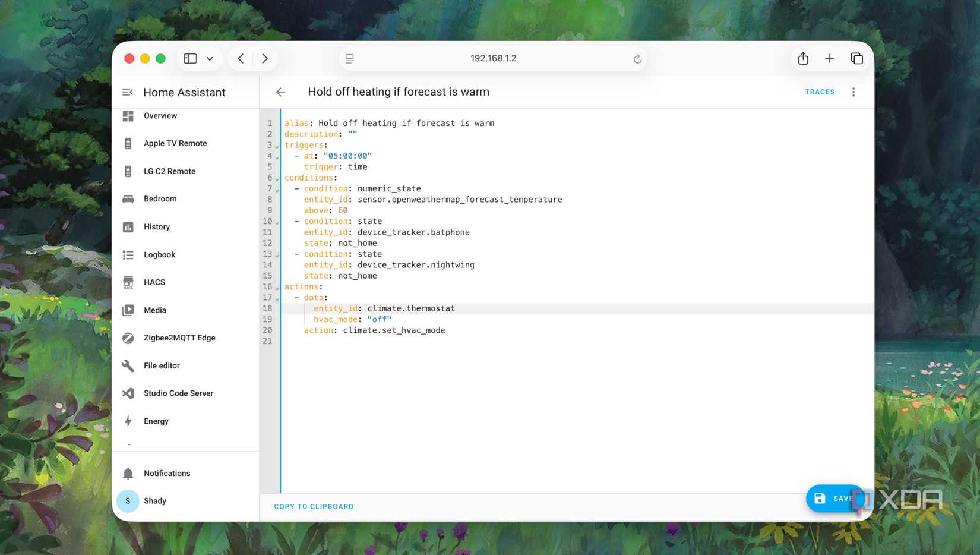Fold the triggers block at line 3
The image size is (980, 555).
click(x=277, y=146)
